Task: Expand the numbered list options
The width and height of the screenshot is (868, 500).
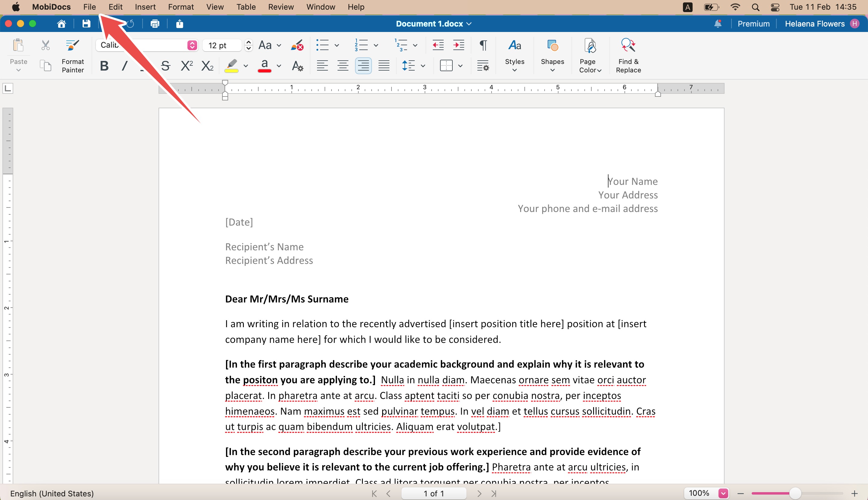Action: [x=376, y=45]
